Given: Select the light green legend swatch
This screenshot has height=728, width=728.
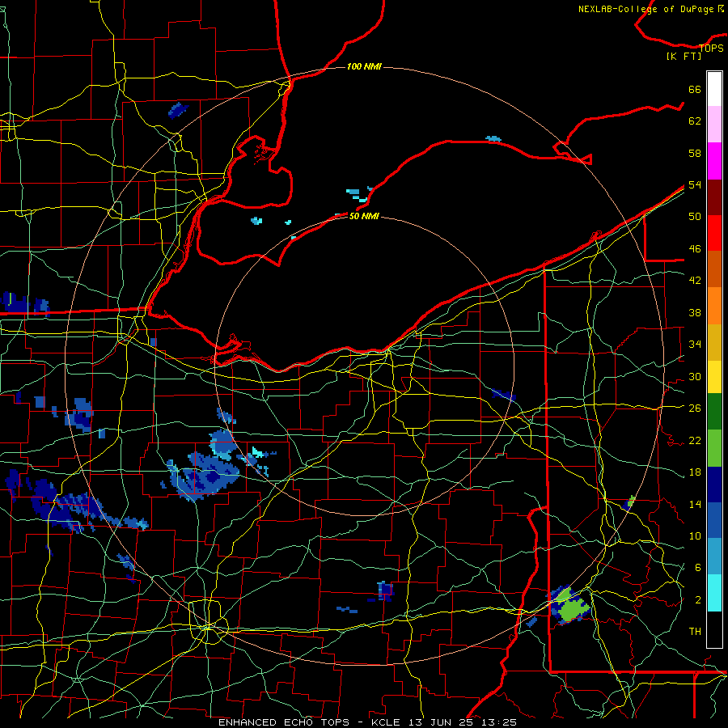Looking at the screenshot, I should (x=714, y=448).
